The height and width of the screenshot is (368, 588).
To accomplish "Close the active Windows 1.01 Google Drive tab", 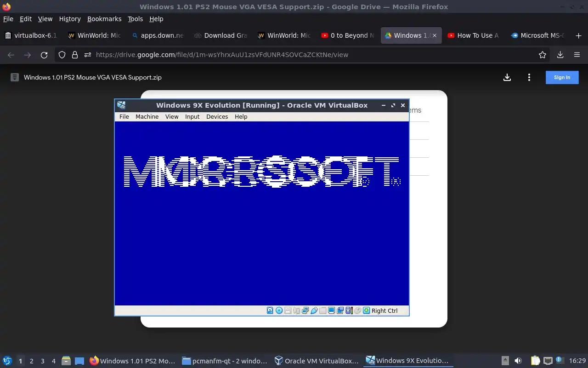I will point(434,35).
